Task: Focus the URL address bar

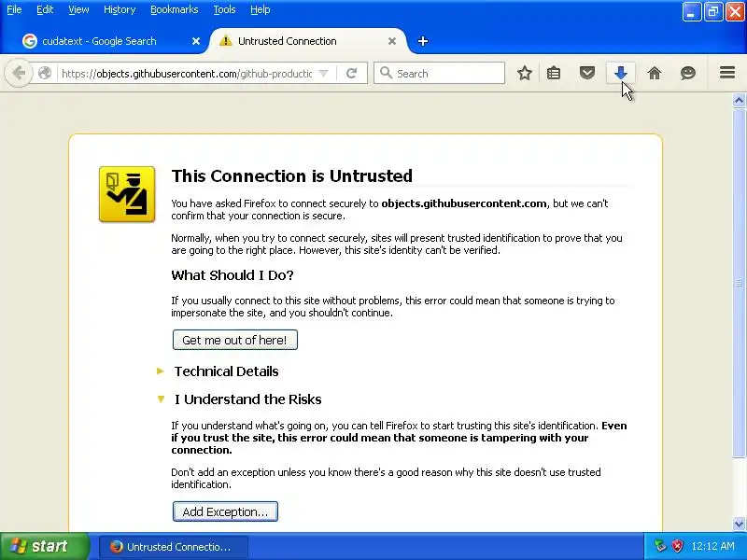Action: click(186, 74)
